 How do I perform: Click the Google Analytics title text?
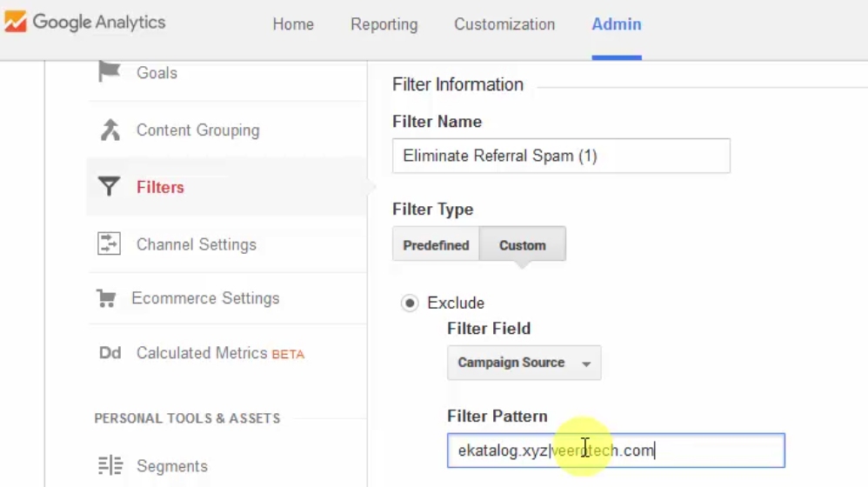[99, 22]
